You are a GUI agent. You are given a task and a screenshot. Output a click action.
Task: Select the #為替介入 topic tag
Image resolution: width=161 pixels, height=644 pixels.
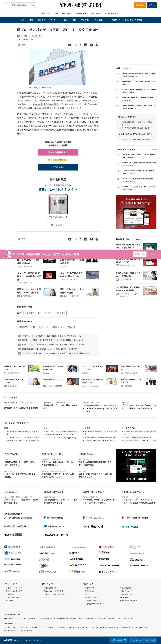coord(116,20)
